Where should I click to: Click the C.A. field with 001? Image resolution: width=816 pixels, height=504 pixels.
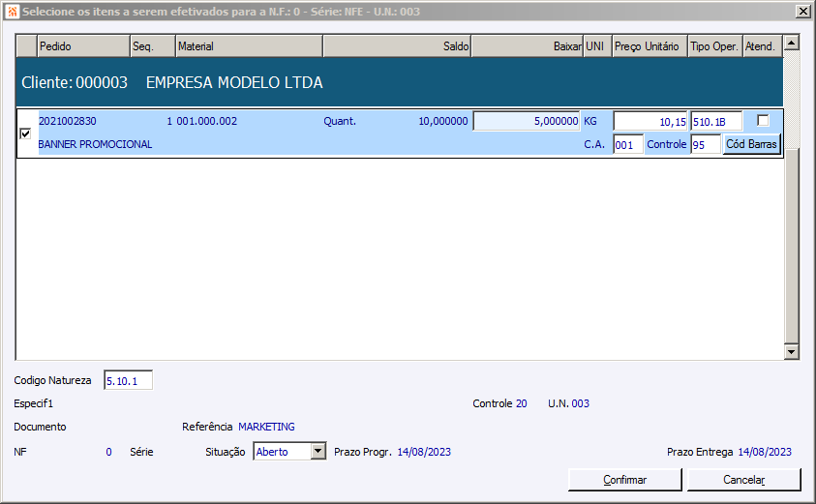628,144
